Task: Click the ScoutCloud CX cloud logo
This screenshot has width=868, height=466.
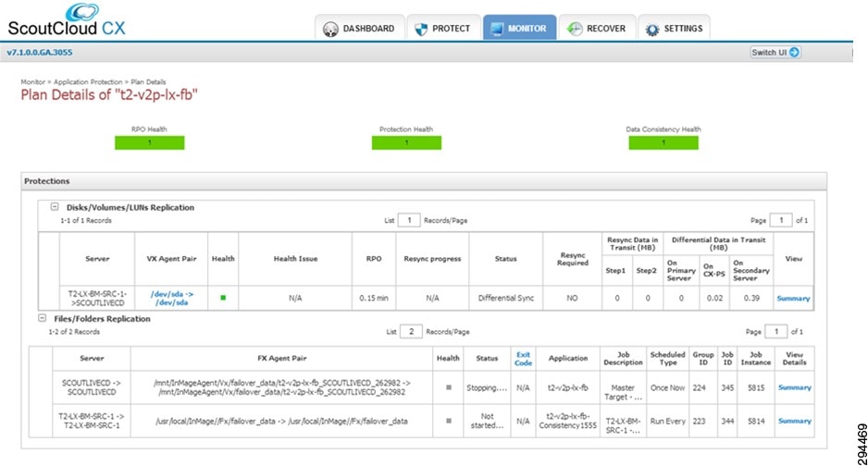Action: point(82,12)
